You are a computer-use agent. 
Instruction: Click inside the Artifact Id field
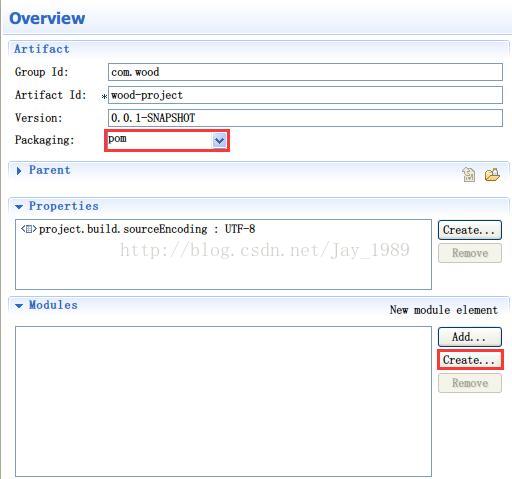pos(305,95)
